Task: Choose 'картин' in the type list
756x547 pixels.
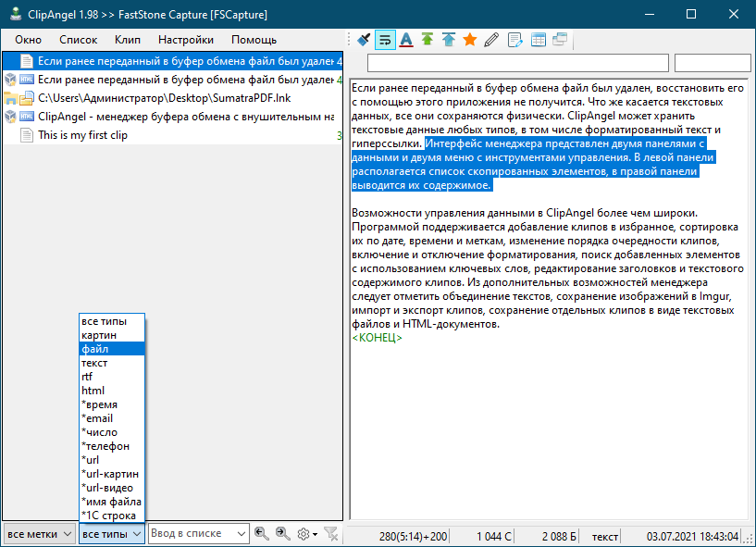Action: 112,335
